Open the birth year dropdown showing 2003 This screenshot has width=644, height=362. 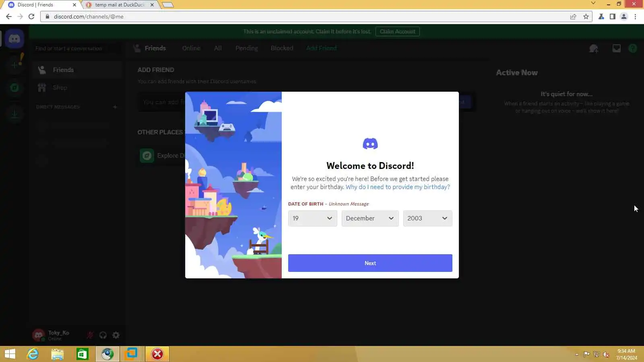pos(427,218)
